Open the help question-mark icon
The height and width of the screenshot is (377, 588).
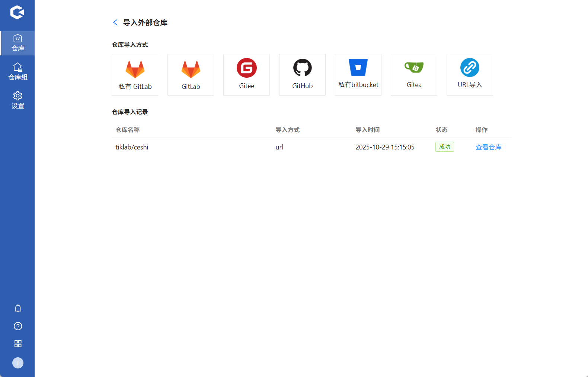pyautogui.click(x=18, y=326)
